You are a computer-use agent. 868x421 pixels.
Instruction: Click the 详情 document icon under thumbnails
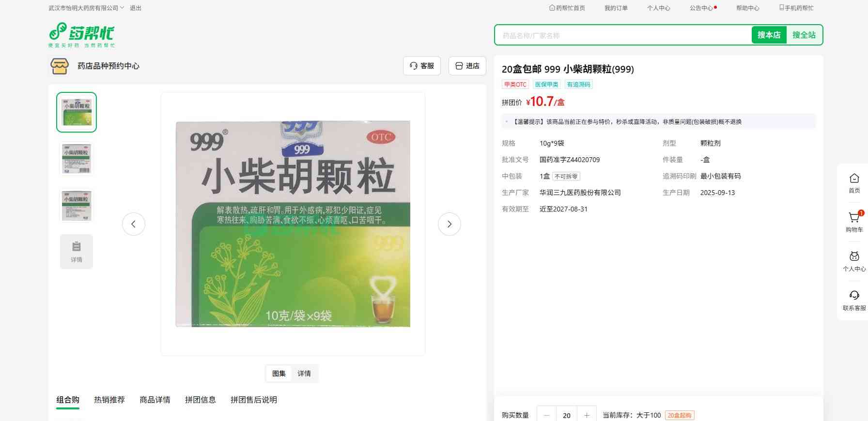[77, 251]
